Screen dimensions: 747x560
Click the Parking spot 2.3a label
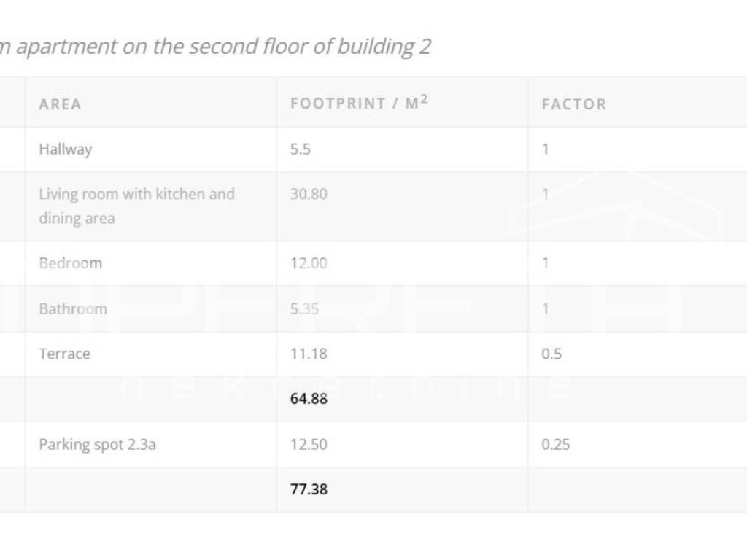pos(97,444)
